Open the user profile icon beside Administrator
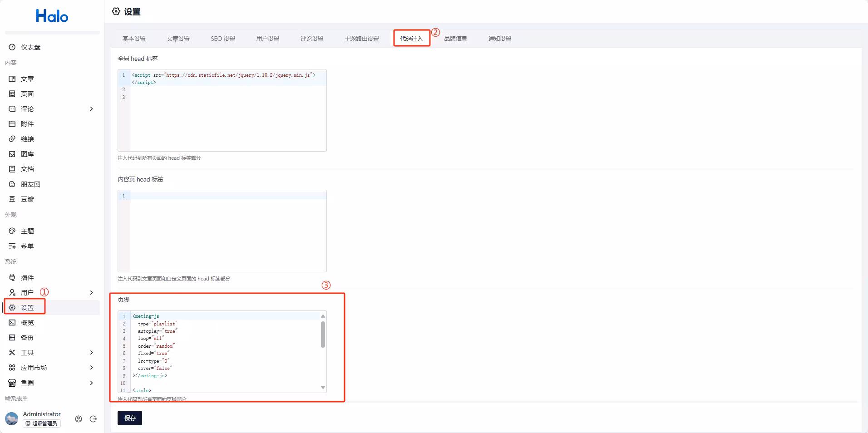The image size is (868, 433). tap(79, 419)
